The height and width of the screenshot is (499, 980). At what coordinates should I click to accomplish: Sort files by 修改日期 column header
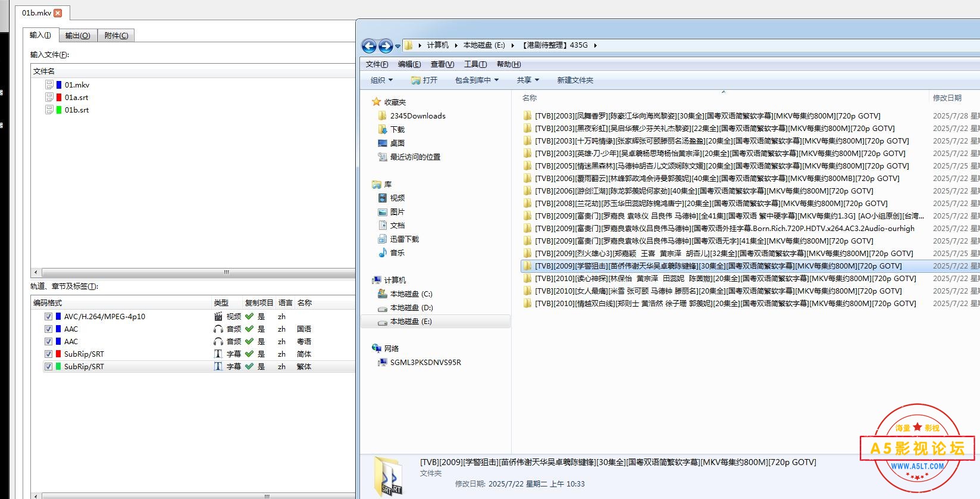(947, 98)
